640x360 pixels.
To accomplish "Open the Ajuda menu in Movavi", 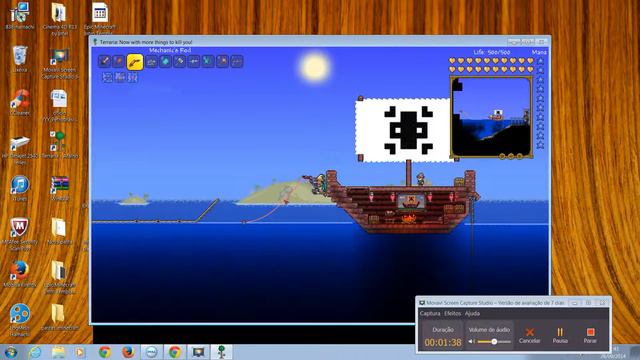I will point(472,313).
